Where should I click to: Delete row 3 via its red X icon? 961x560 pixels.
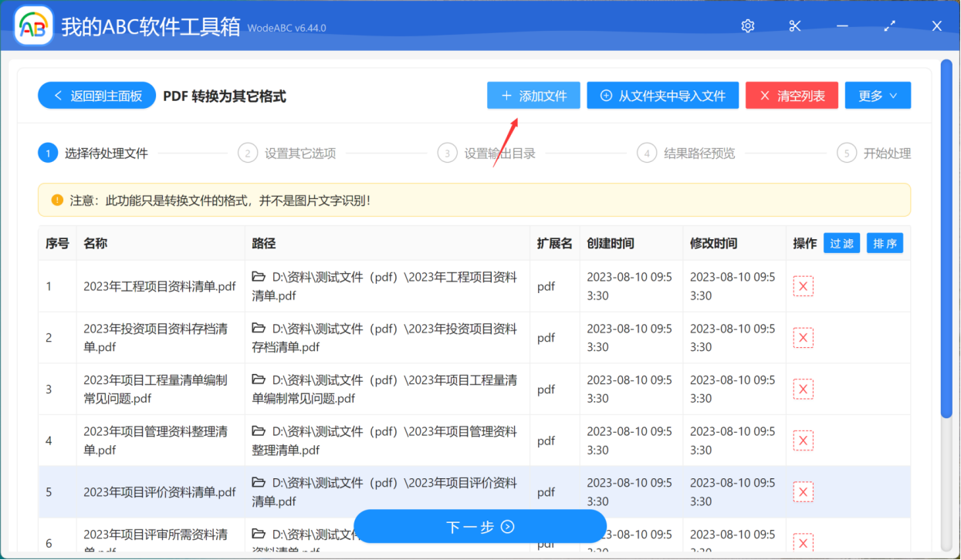(x=803, y=389)
